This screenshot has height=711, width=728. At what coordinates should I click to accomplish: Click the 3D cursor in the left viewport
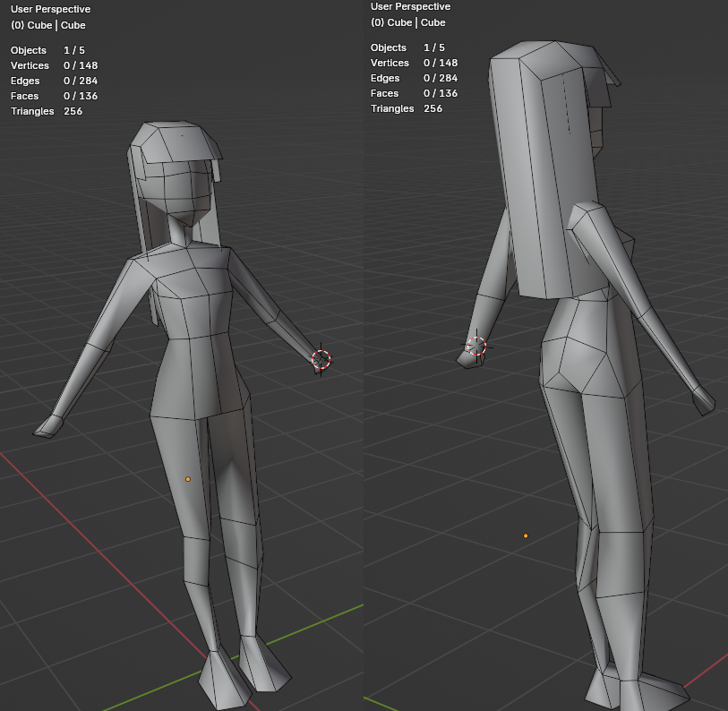[x=321, y=359]
